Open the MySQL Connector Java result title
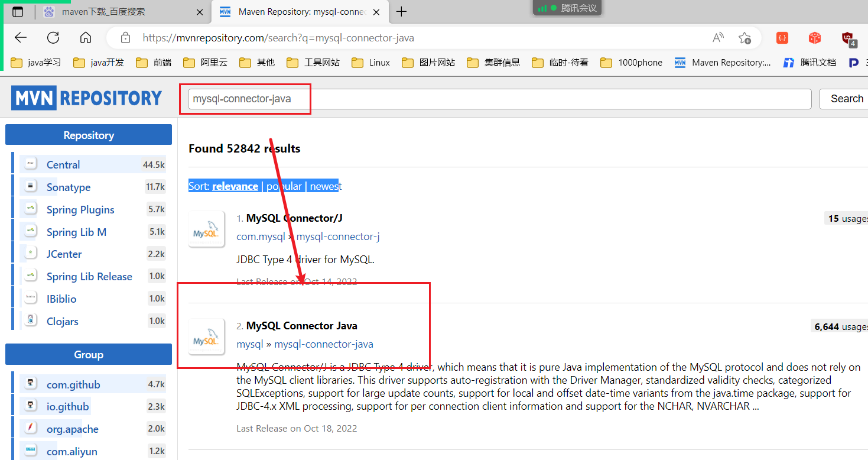 pos(301,326)
